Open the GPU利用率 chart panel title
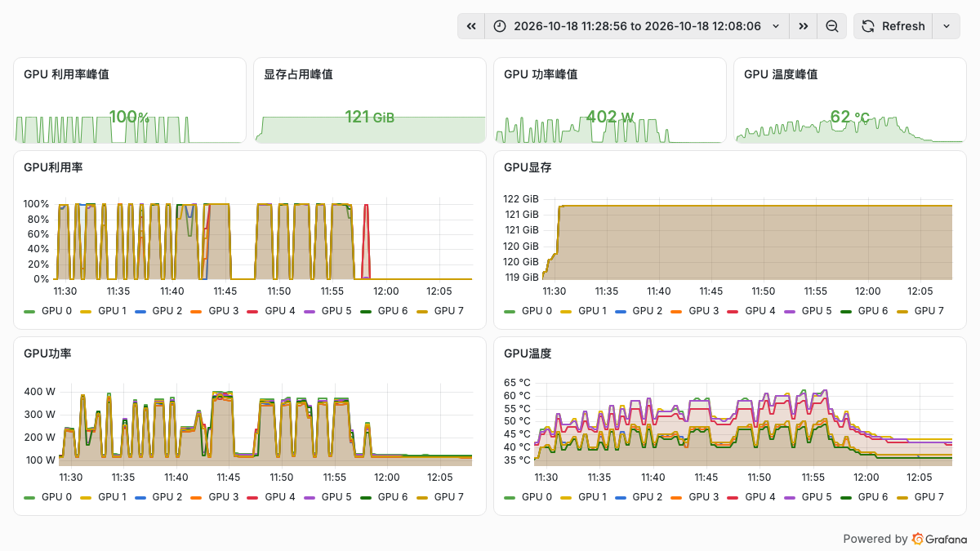The image size is (980, 551). pyautogui.click(x=53, y=167)
